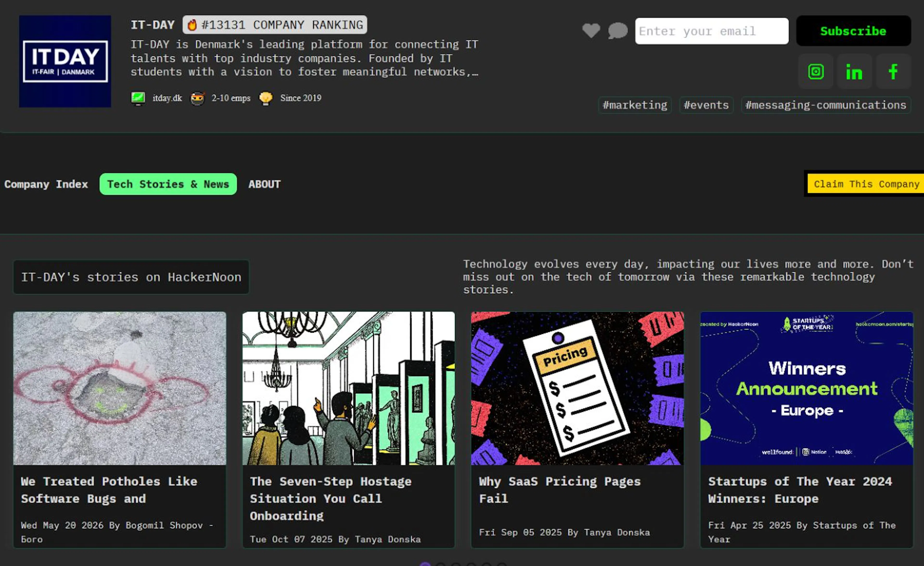Switch to the Company Index tab

coord(46,184)
